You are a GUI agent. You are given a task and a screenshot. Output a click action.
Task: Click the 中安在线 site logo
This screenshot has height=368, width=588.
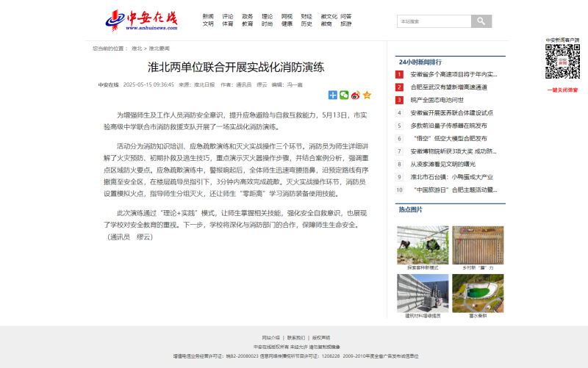click(141, 21)
